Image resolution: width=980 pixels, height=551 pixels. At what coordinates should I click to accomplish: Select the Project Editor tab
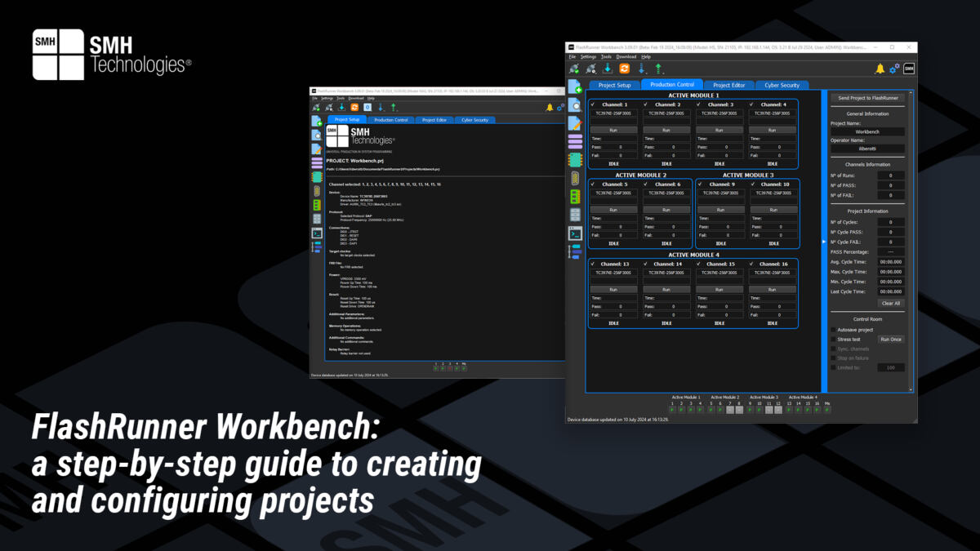pyautogui.click(x=730, y=84)
